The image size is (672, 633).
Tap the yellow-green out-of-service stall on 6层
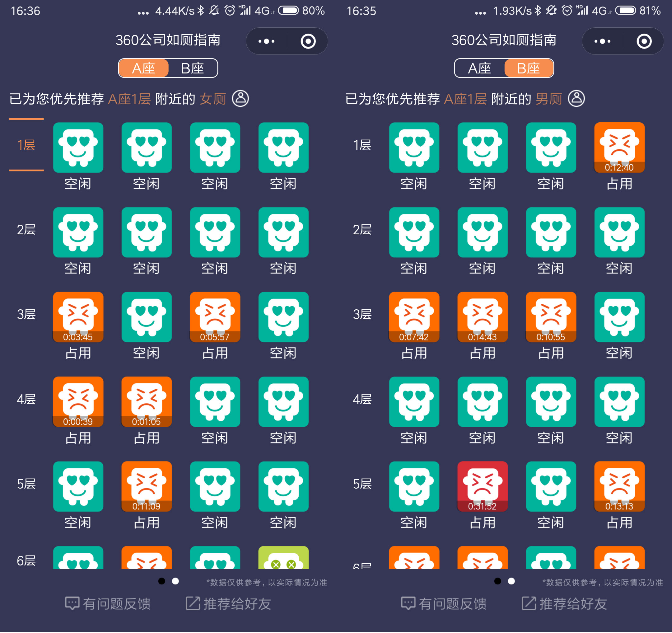click(x=284, y=558)
